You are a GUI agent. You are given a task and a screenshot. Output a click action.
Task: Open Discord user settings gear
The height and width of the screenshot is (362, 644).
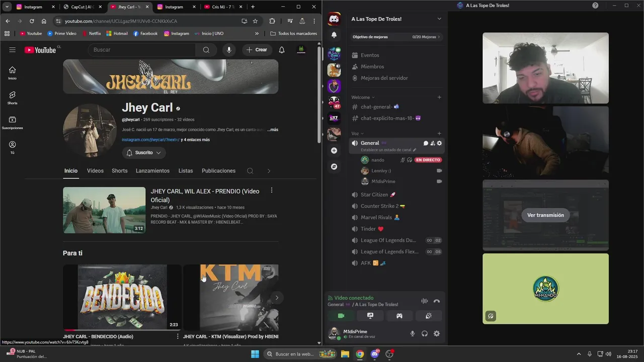tap(437, 334)
